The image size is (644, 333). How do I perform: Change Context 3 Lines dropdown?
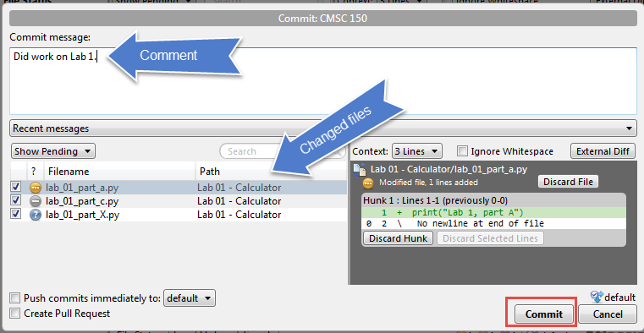click(417, 151)
